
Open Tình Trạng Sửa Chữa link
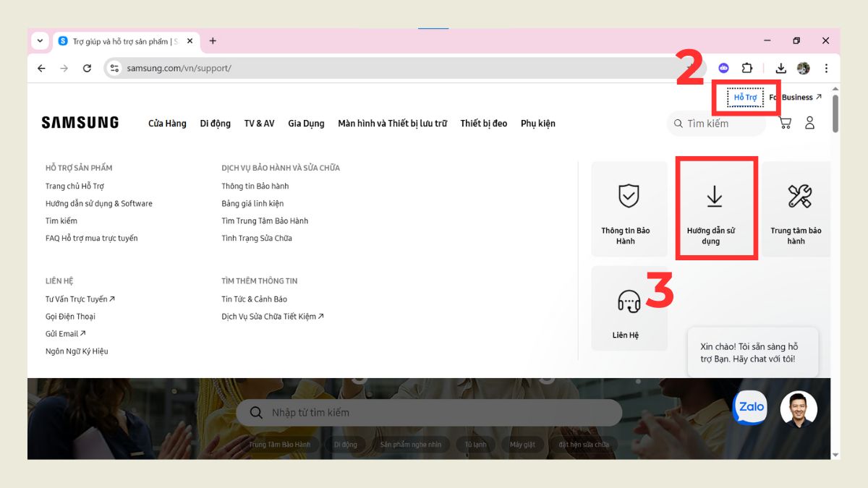coord(257,239)
